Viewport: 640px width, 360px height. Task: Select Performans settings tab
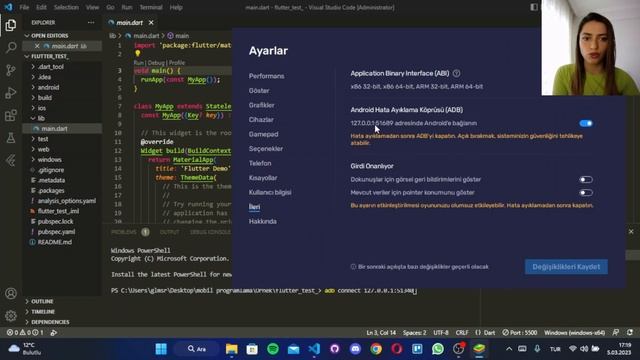(x=267, y=76)
